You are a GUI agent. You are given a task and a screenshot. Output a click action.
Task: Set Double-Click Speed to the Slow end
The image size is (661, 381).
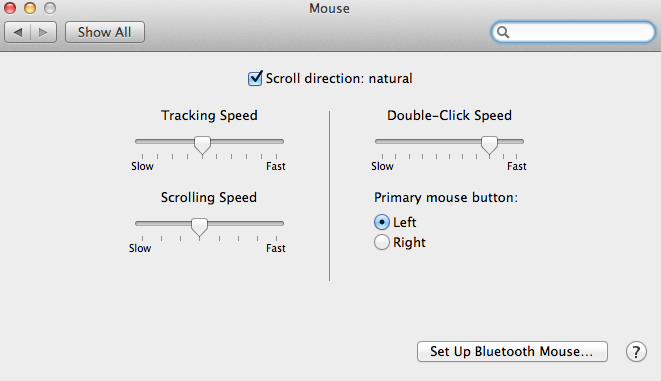[382, 142]
